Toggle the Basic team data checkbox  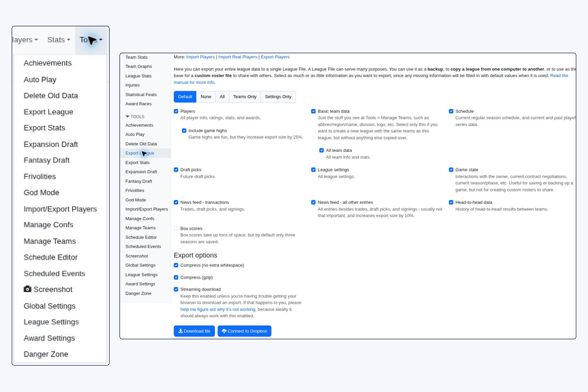(314, 111)
